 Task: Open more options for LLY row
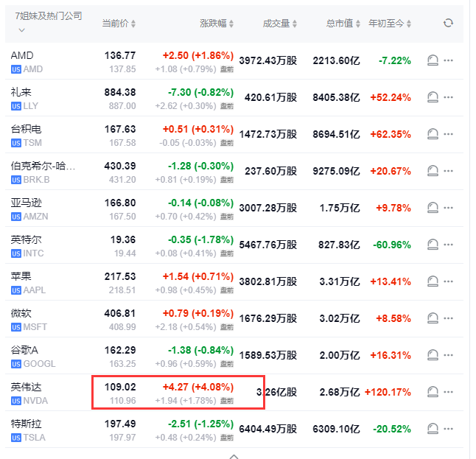pyautogui.click(x=448, y=97)
